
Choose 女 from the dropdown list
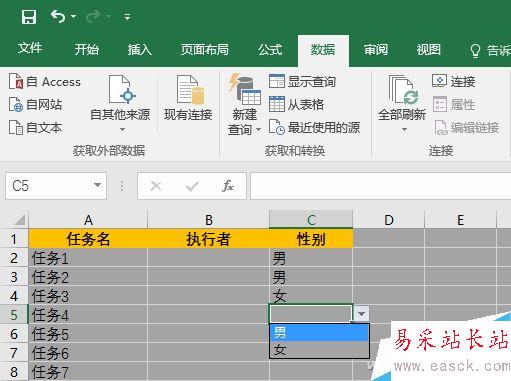[319, 349]
